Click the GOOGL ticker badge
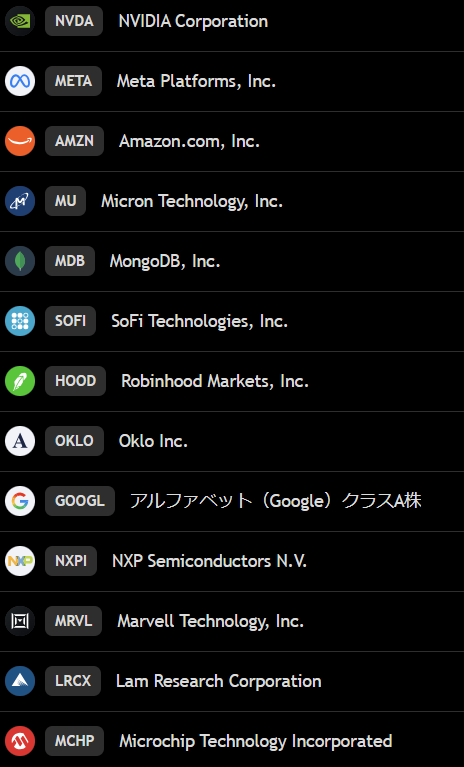Viewport: 464px width, 767px height. tap(80, 501)
